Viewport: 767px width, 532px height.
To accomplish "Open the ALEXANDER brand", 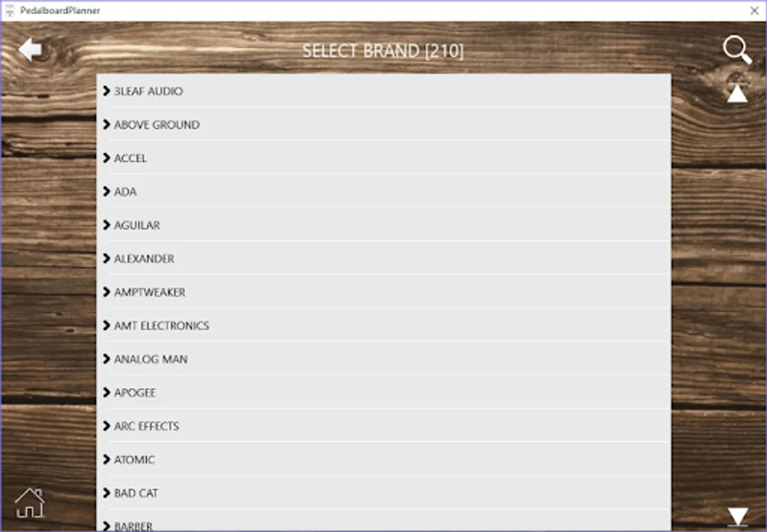I will 144,259.
